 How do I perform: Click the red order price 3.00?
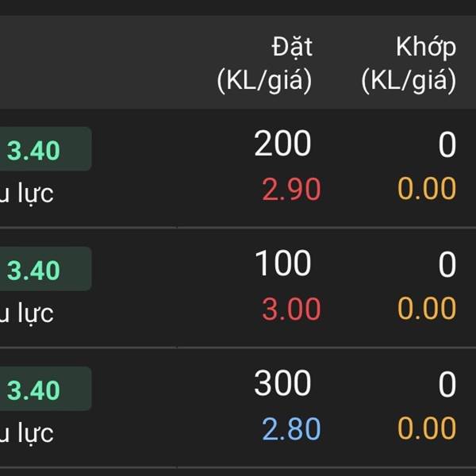coord(291,309)
